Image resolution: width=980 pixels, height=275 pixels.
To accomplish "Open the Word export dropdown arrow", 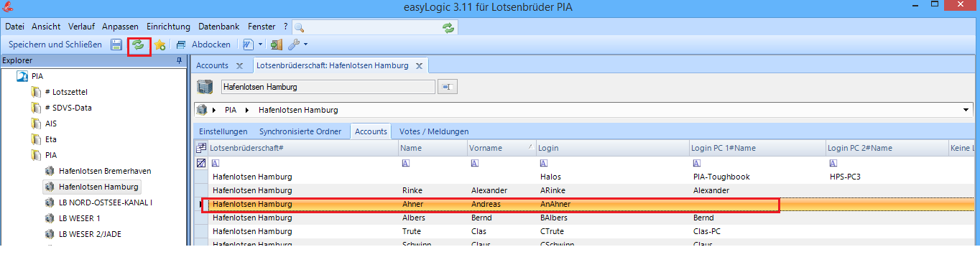I will tap(260, 45).
